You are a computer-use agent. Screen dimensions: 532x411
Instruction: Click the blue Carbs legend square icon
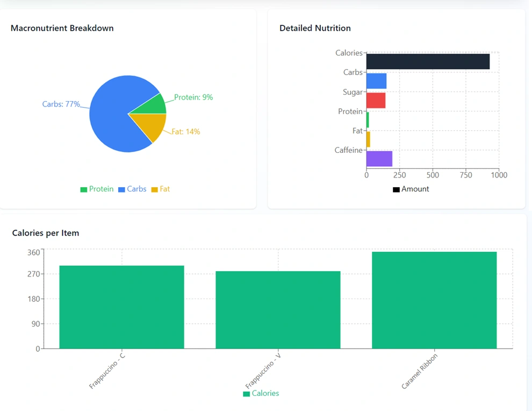(x=121, y=189)
